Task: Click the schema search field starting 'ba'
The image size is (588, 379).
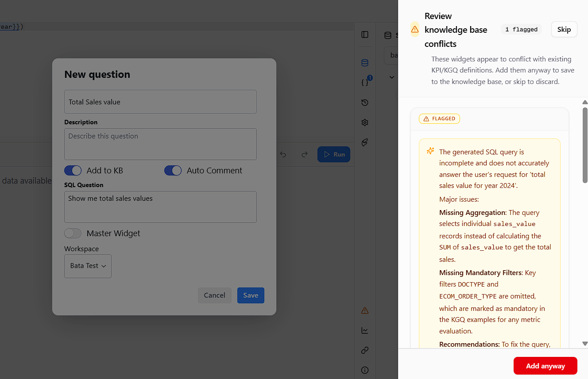Action: pos(391,55)
